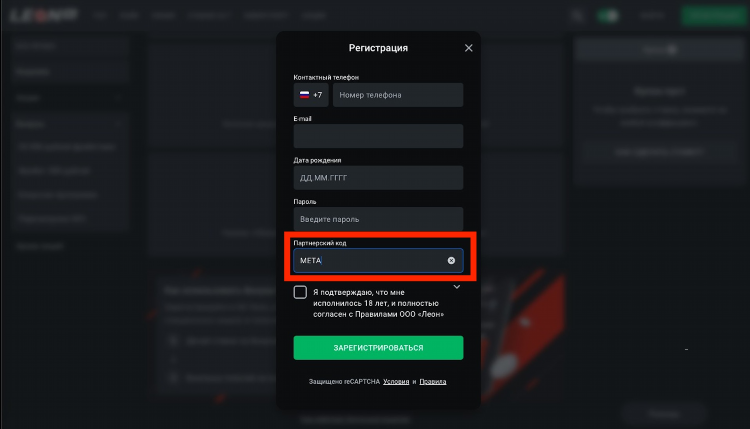Image resolution: width=750 pixels, height=429 pixels.
Task: Close the Регистрация dialog with the X
Action: (468, 48)
